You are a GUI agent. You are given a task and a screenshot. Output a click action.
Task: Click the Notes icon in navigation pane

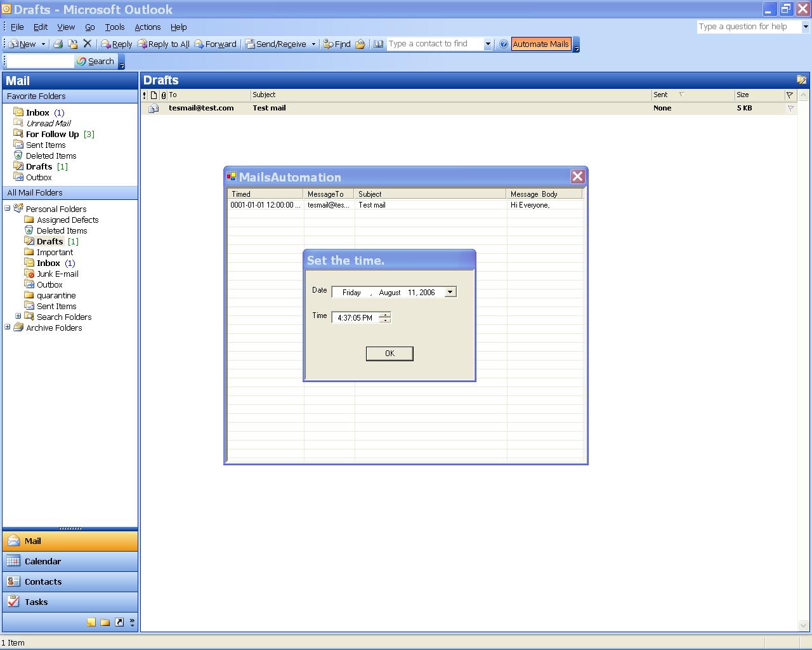click(91, 622)
